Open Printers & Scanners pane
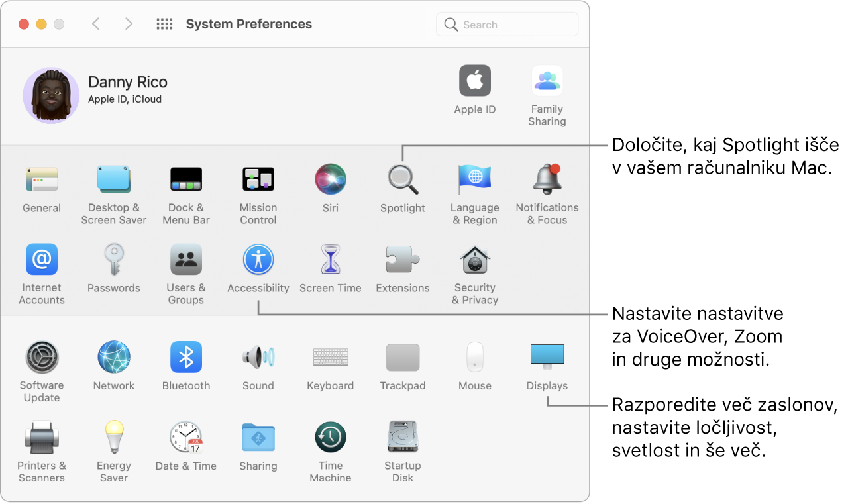Image resolution: width=846 pixels, height=504 pixels. tap(42, 438)
